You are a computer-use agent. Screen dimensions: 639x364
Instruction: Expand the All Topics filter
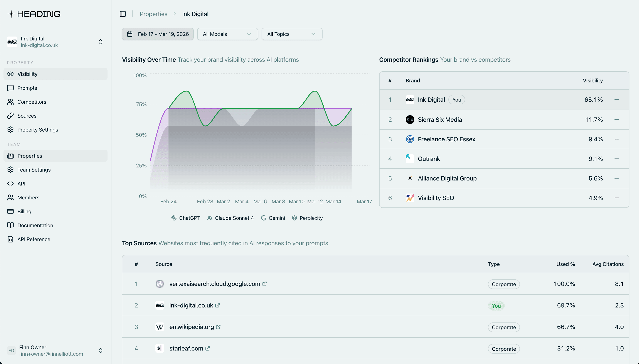click(x=292, y=34)
